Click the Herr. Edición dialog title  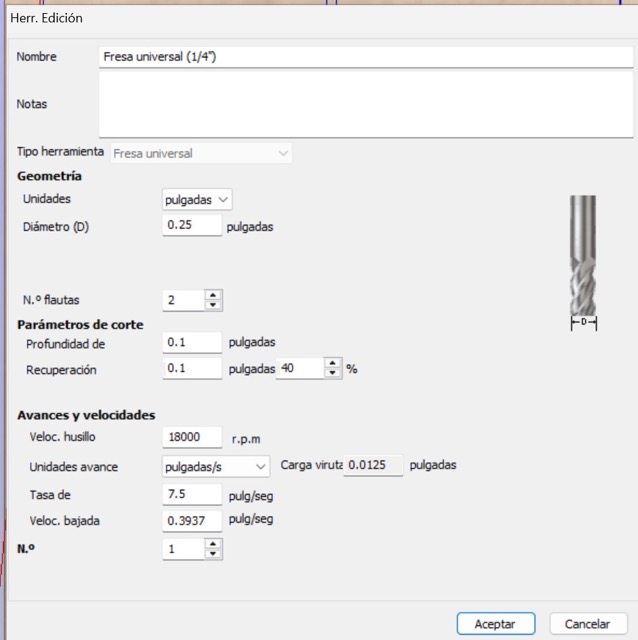47,18
